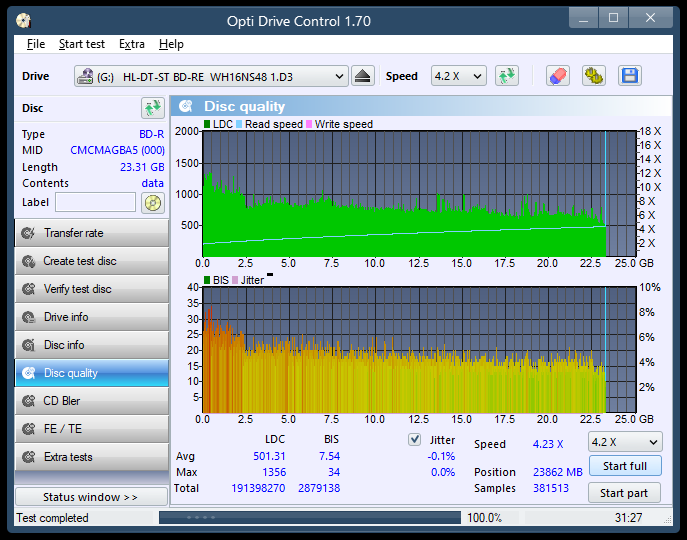The height and width of the screenshot is (540, 687).
Task: Open the File menu
Action: tap(35, 44)
